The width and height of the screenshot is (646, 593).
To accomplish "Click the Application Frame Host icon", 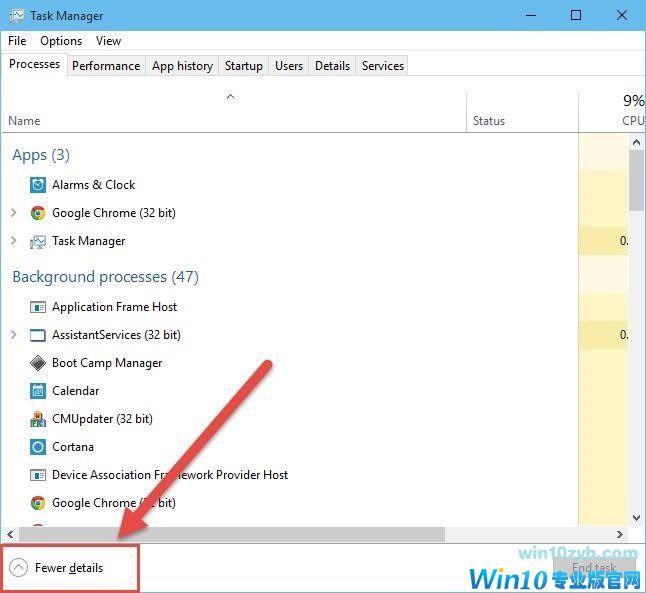I will pyautogui.click(x=38, y=307).
